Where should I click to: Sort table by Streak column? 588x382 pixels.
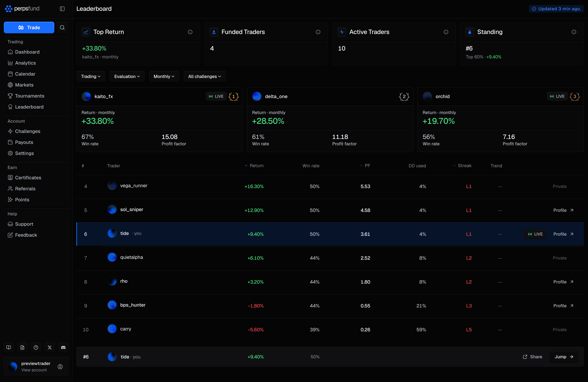pos(462,166)
